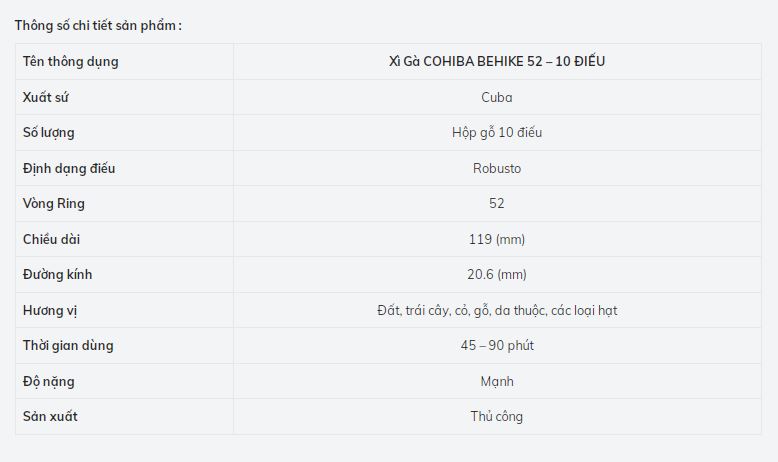The image size is (778, 462).
Task: Click the 'Thông số chi tiết sản phẩm' heading
Action: 98,25
